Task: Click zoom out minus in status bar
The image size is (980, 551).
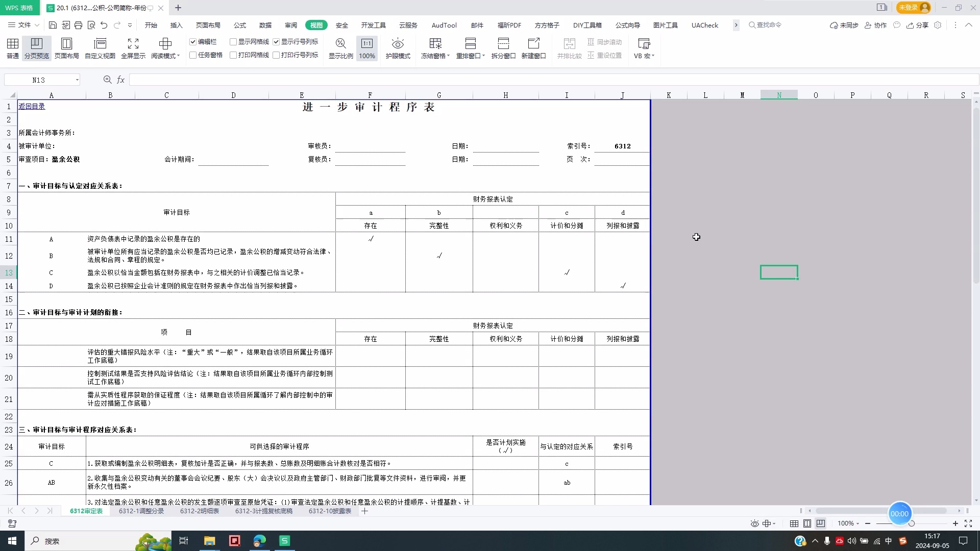Action: 868,523
